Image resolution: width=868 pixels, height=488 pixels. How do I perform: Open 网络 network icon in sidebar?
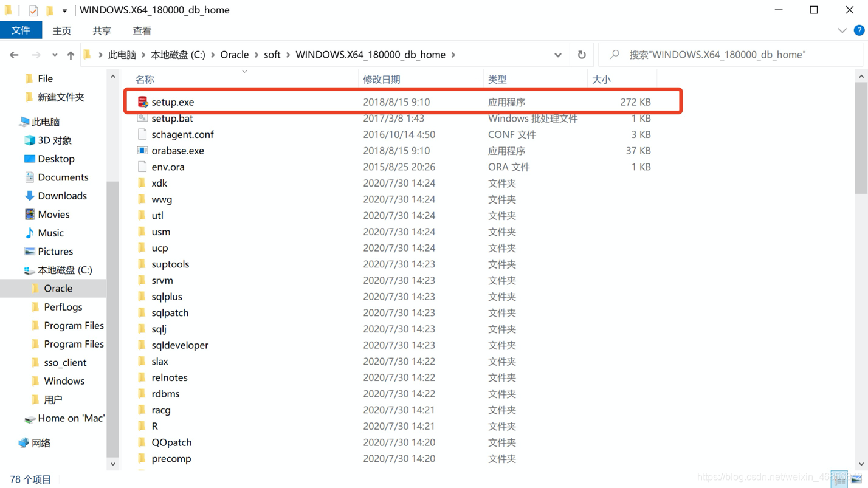pos(24,443)
